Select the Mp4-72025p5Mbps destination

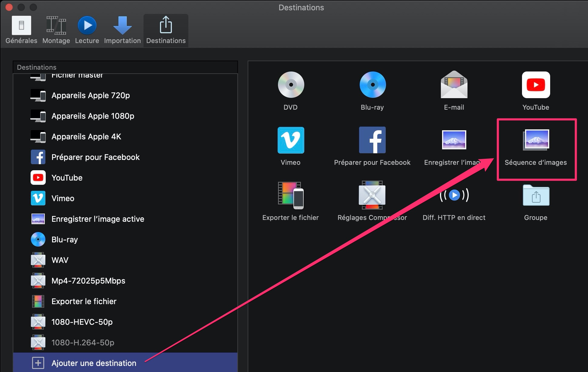(125, 281)
